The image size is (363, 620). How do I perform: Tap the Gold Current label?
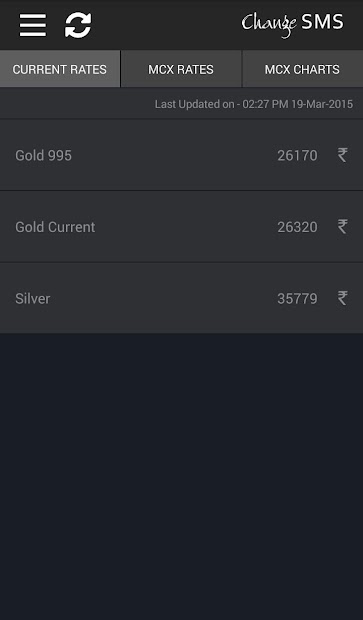point(55,227)
